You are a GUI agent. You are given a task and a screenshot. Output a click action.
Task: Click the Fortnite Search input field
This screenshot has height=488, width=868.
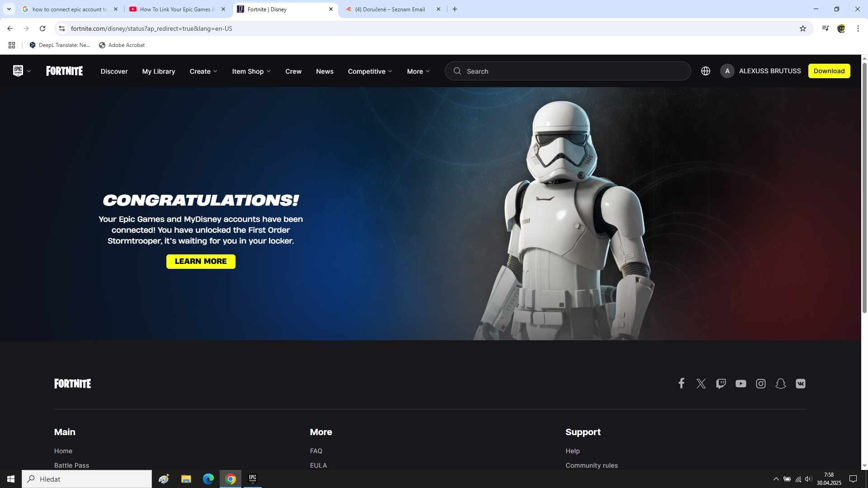[568, 71]
